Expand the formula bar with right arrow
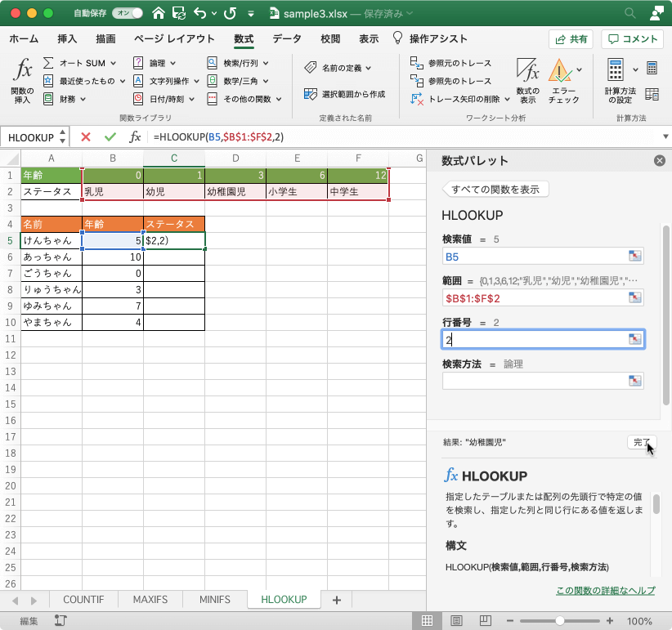This screenshot has width=672, height=630. click(665, 137)
